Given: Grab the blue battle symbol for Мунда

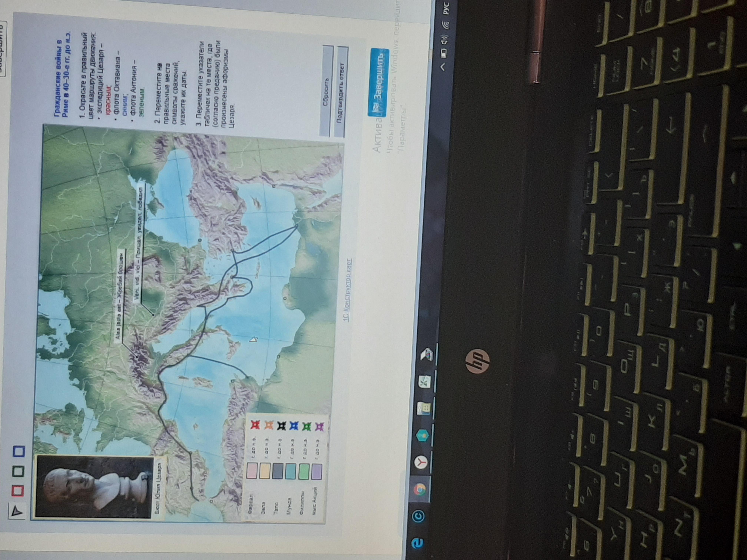Looking at the screenshot, I should coord(294,426).
